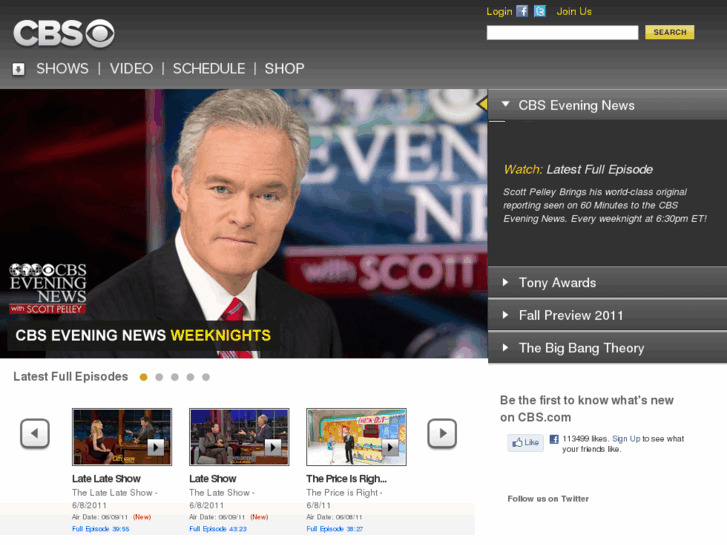Click the search input field
The image size is (727, 545).
(562, 32)
